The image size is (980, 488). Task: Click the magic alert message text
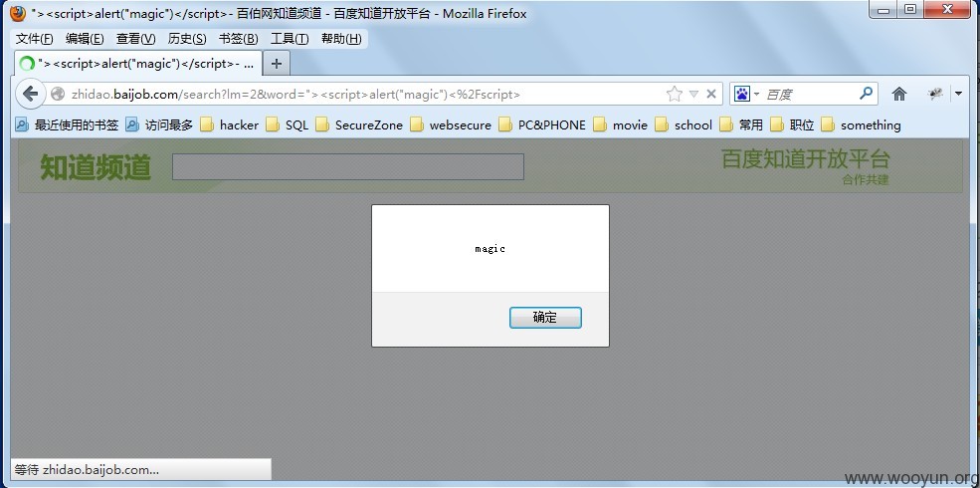[490, 249]
